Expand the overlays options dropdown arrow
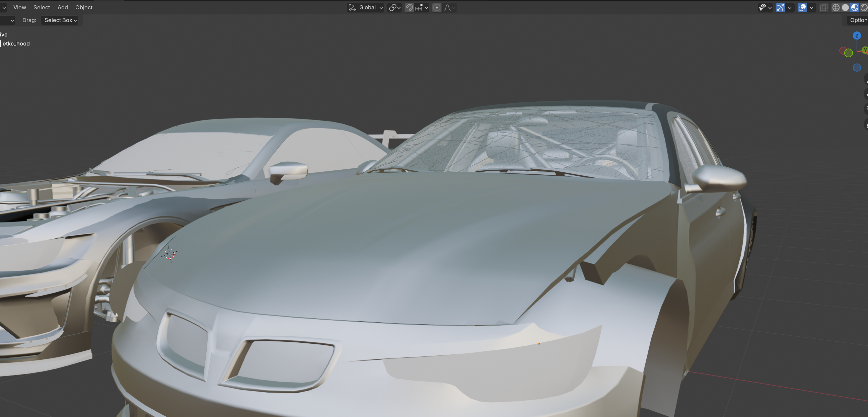The width and height of the screenshot is (868, 417). coord(812,7)
